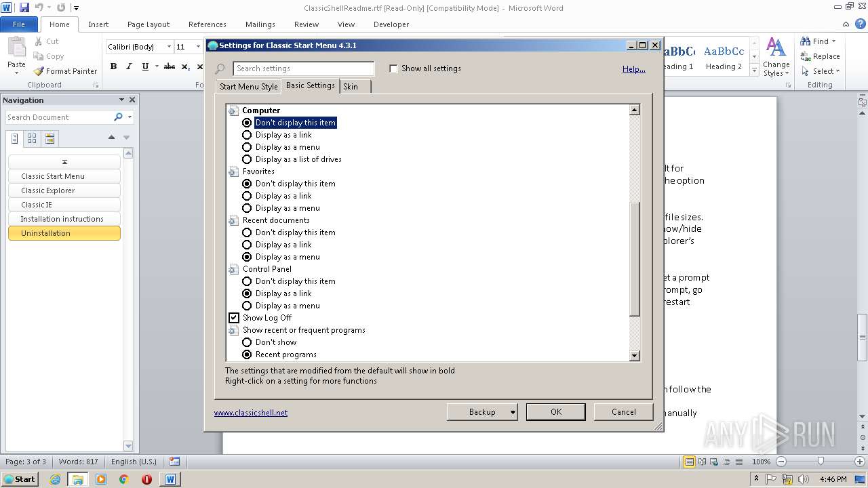Image resolution: width=868 pixels, height=488 pixels.
Task: Switch to Start Menu Style tab
Action: (x=249, y=86)
